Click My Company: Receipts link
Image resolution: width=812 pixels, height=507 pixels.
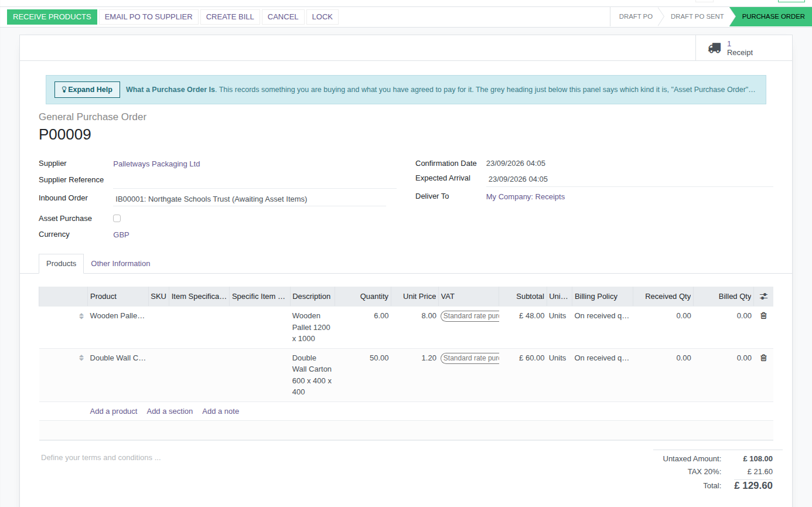coord(526,197)
